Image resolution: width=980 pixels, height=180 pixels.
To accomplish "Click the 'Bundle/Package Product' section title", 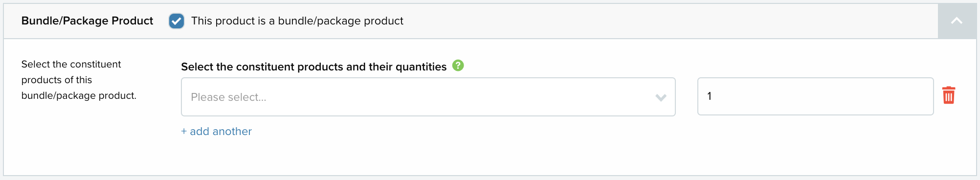I will [x=87, y=21].
